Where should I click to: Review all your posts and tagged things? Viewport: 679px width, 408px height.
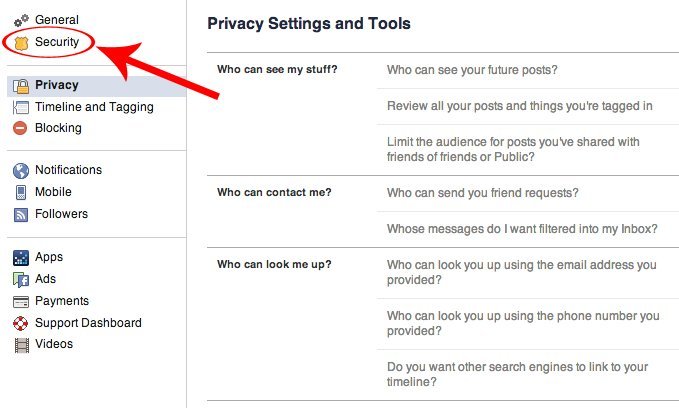pos(519,106)
